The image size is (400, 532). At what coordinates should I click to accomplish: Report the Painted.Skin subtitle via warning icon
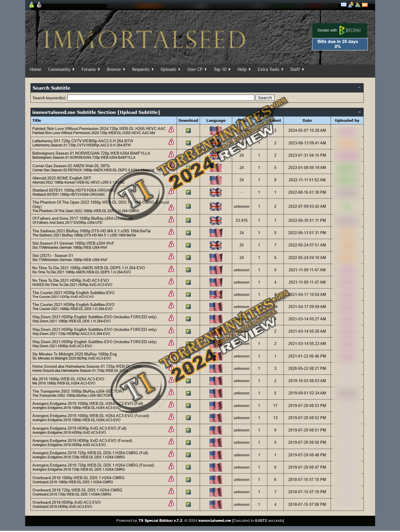(171, 129)
